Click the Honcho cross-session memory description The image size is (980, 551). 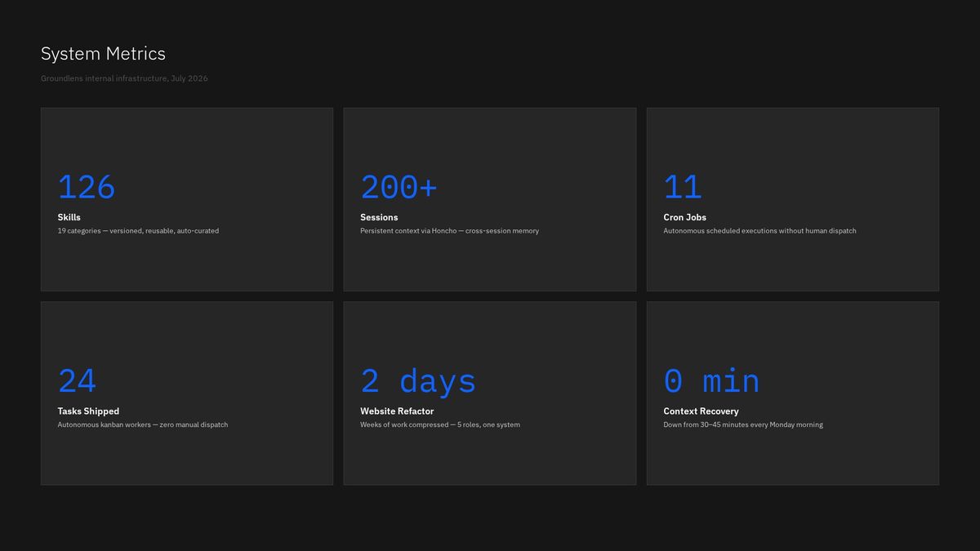[x=449, y=231]
